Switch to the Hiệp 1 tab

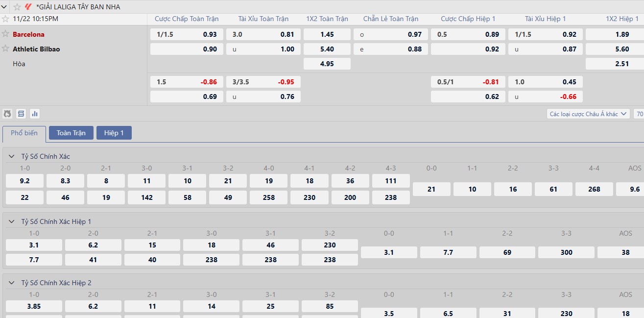pyautogui.click(x=114, y=133)
